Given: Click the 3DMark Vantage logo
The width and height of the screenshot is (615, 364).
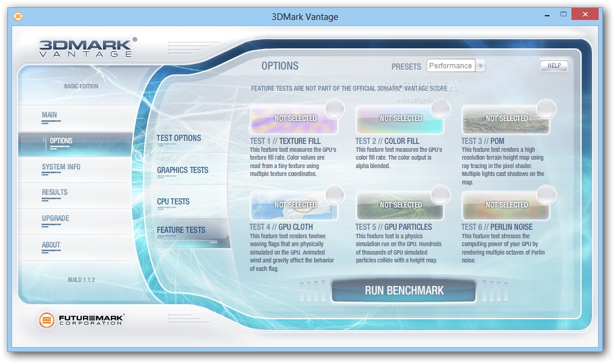Looking at the screenshot, I should pyautogui.click(x=88, y=48).
